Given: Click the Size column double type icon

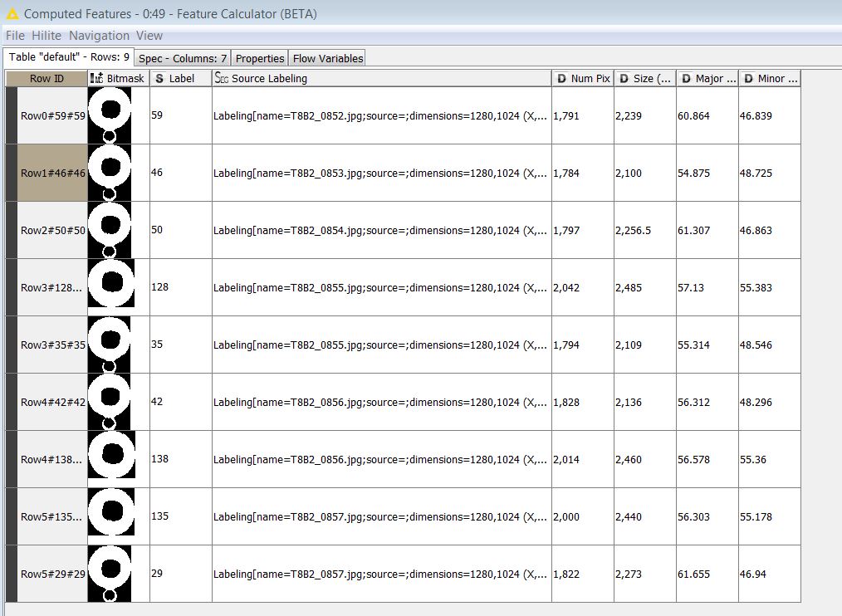Looking at the screenshot, I should pos(624,78).
